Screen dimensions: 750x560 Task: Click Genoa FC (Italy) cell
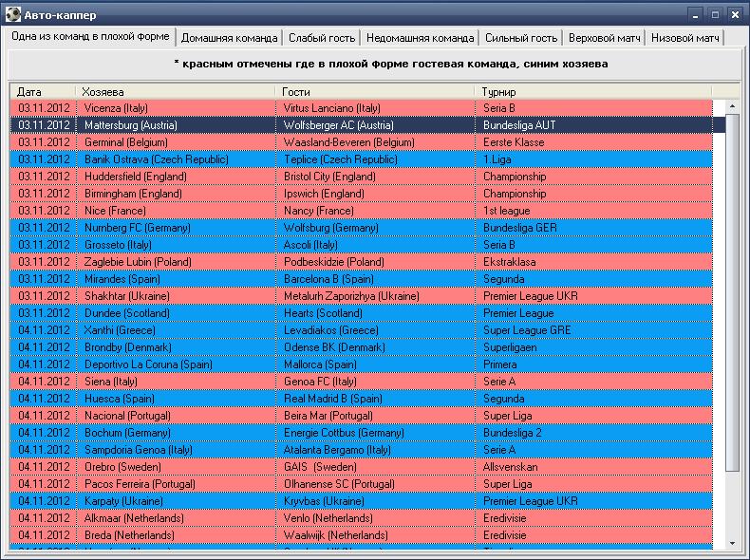376,382
